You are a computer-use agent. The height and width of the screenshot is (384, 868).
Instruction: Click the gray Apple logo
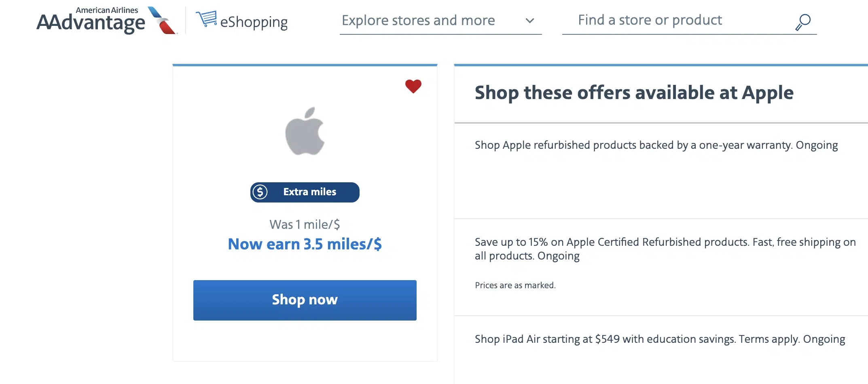305,131
